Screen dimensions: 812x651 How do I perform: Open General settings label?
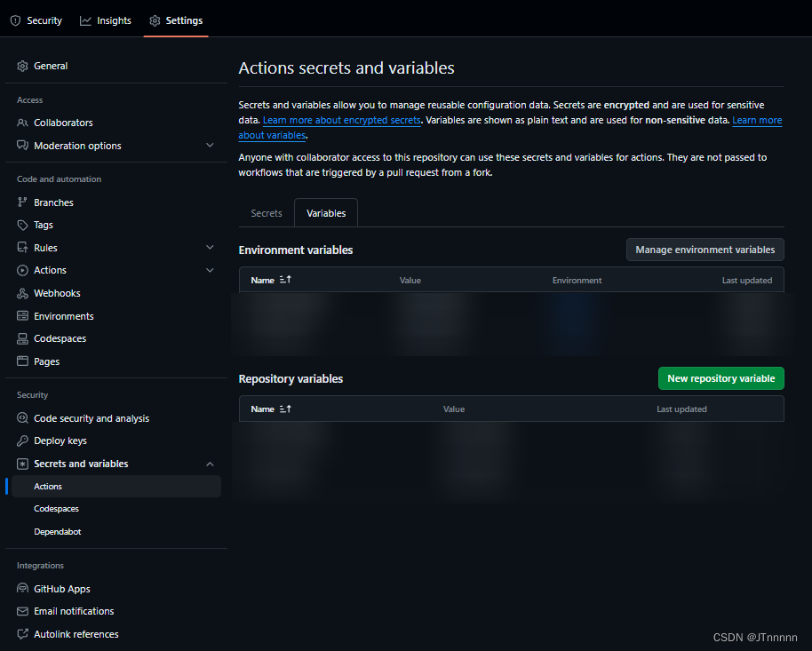pyautogui.click(x=51, y=66)
